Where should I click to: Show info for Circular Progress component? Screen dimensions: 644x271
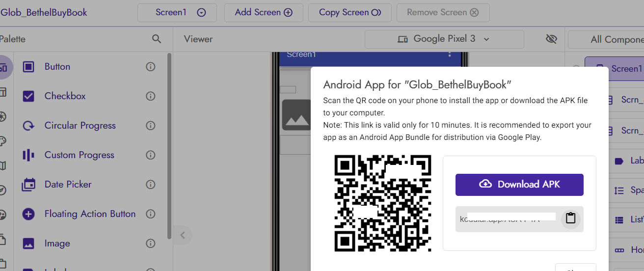(151, 126)
